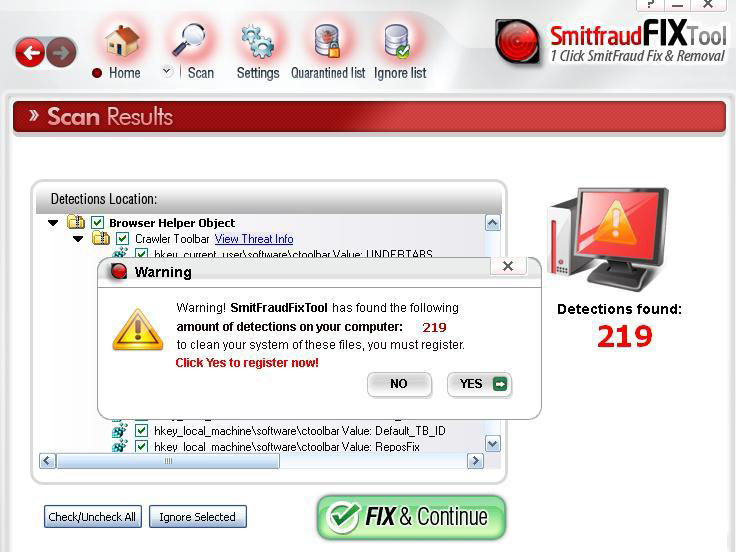Select the Settings menu label
The width and height of the screenshot is (736, 552).
(x=258, y=73)
